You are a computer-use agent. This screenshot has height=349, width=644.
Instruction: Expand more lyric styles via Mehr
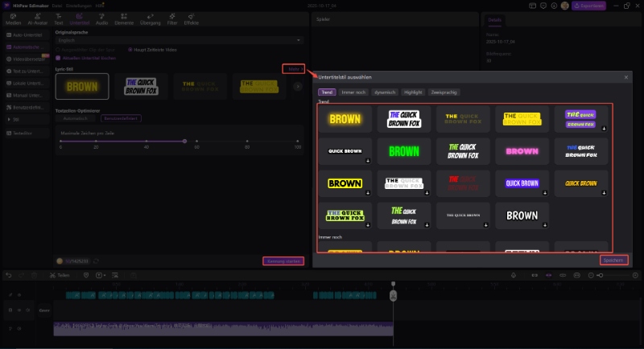(294, 70)
